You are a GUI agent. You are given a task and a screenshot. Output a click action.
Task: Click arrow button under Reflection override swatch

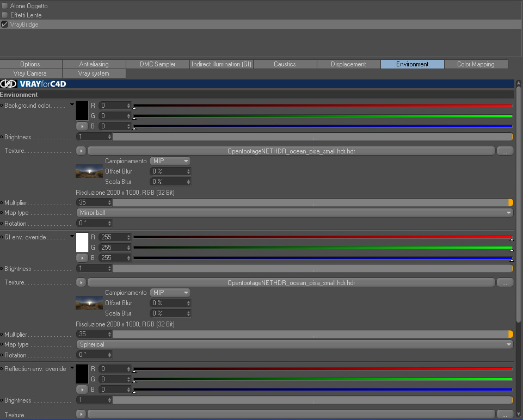pos(82,390)
